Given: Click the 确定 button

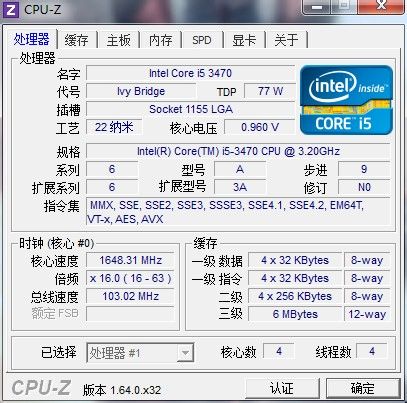Looking at the screenshot, I should 363,388.
